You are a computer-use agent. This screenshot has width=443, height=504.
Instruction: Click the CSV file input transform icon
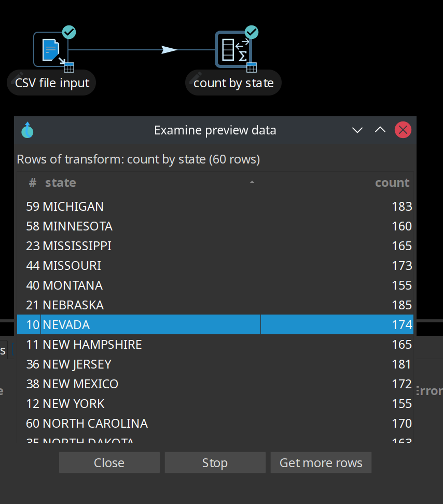pyautogui.click(x=50, y=49)
